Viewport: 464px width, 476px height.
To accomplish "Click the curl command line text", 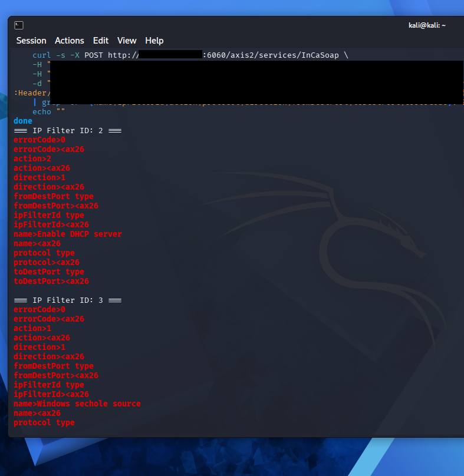I will [x=190, y=55].
